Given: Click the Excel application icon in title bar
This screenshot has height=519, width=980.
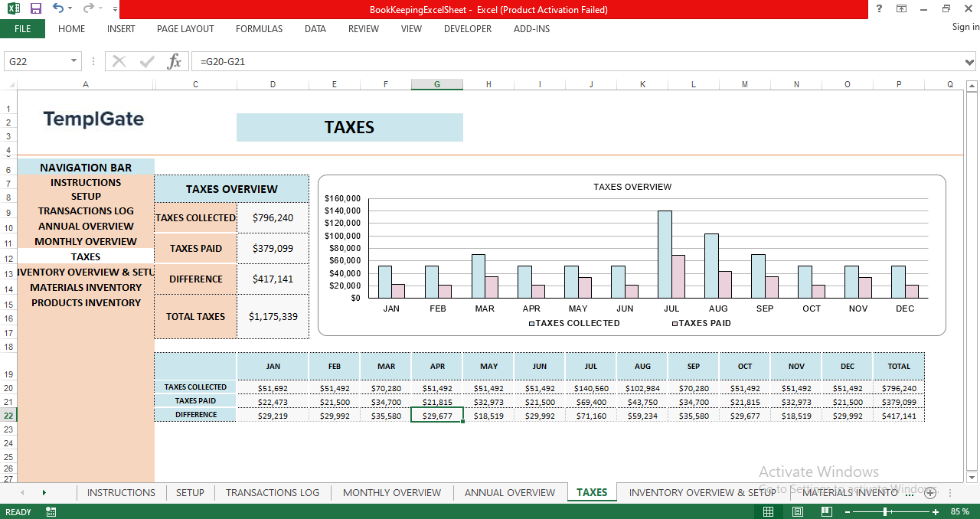Looking at the screenshot, I should point(14,9).
